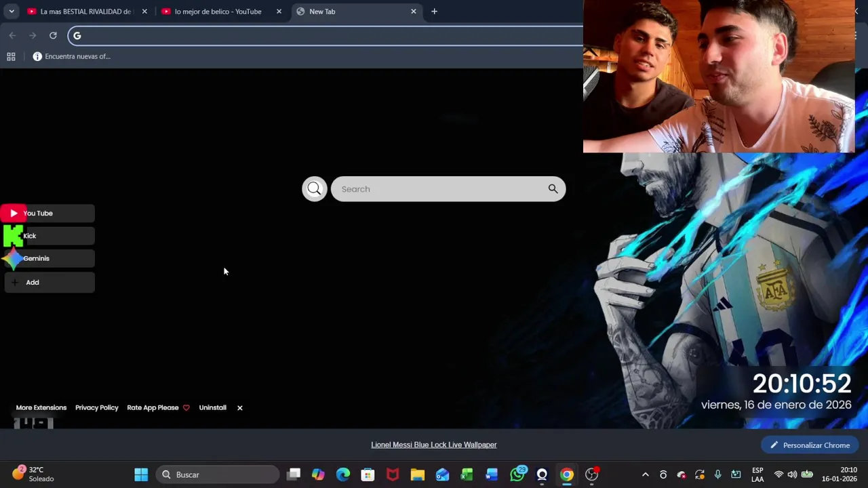Open a new browser tab with plus icon
This screenshot has height=488, width=868.
tap(434, 12)
